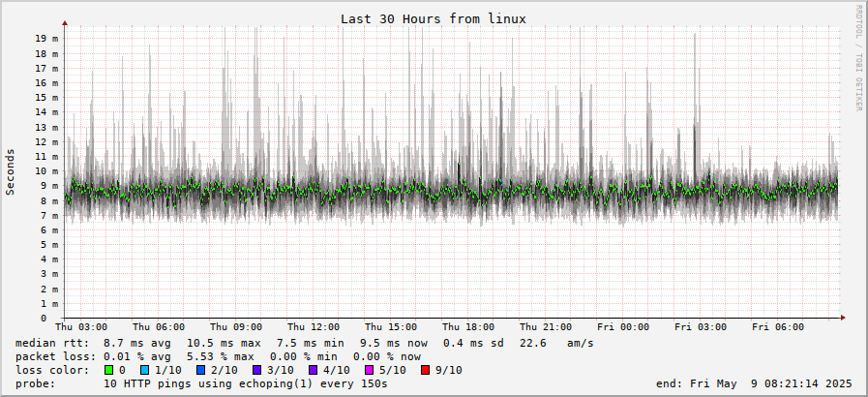The width and height of the screenshot is (868, 397).
Task: Click the "packet loss:" row label
Action: tap(55, 356)
